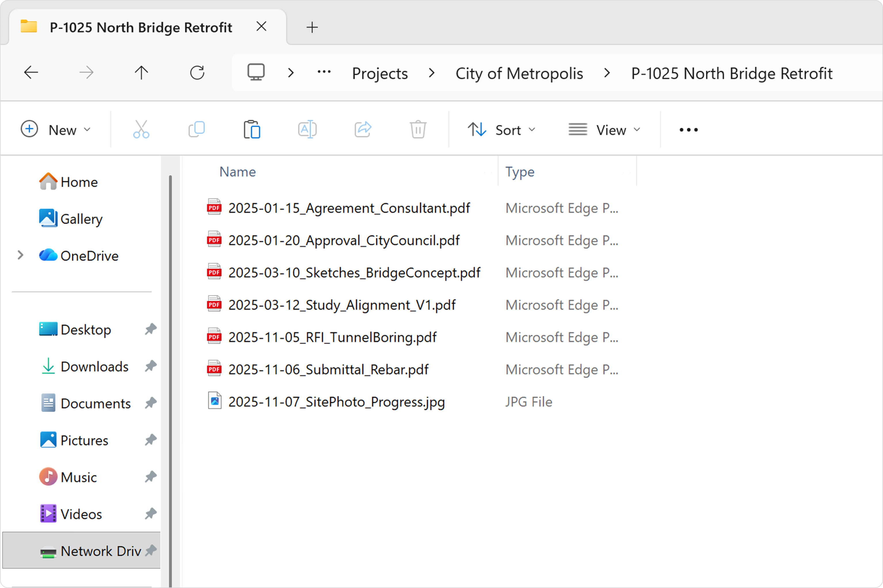Expand the OneDrive tree node

pos(21,256)
